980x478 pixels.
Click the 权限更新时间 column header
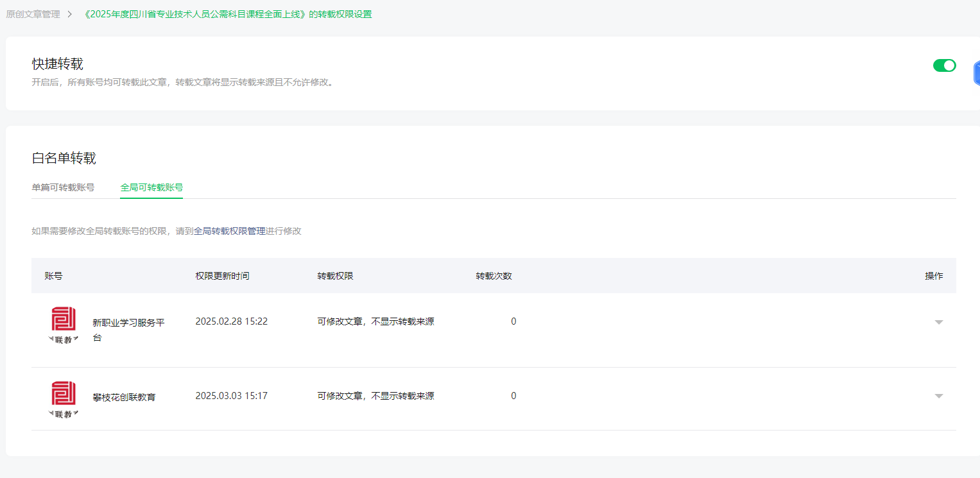pos(222,276)
